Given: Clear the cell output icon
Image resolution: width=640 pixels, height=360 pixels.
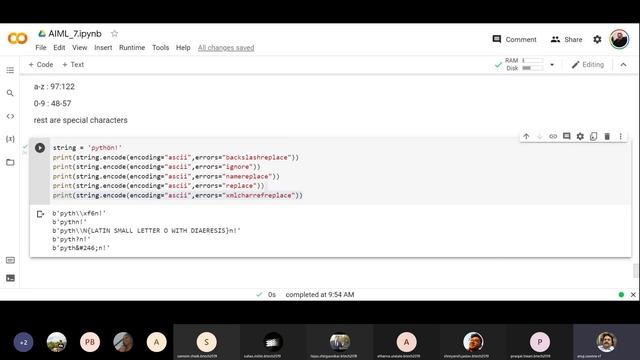Looking at the screenshot, I should [40, 214].
